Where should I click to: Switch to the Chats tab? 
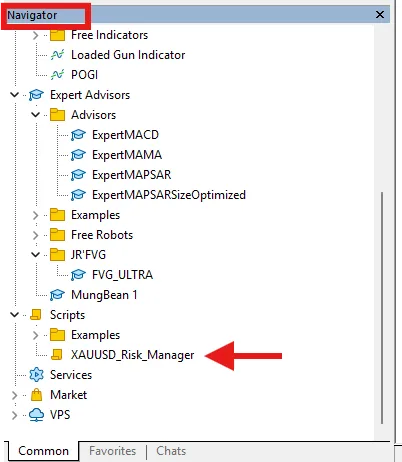click(x=171, y=451)
